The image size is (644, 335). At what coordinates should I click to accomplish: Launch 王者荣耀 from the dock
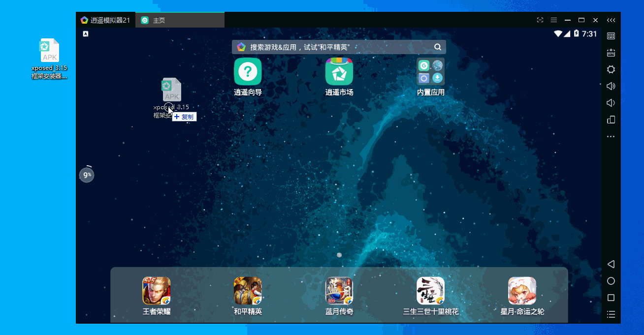[157, 296]
